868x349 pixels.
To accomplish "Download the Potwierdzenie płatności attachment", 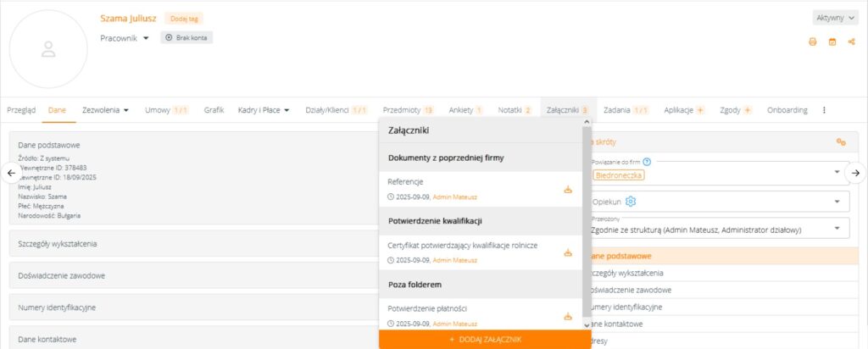I will pos(568,316).
